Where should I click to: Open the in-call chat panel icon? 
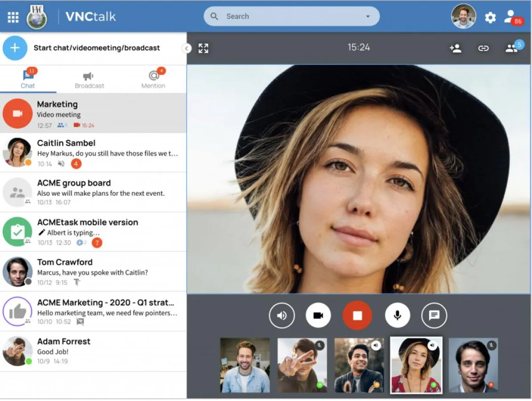click(434, 315)
